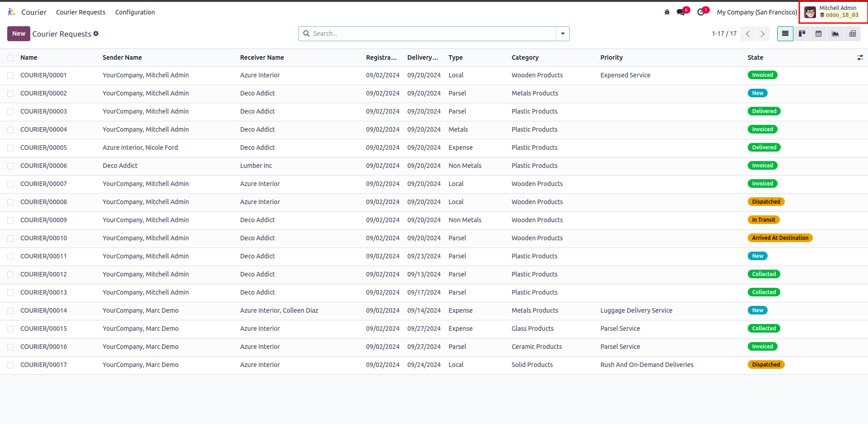
Task: Tick checkbox for COURIER/00003
Action: [10, 112]
